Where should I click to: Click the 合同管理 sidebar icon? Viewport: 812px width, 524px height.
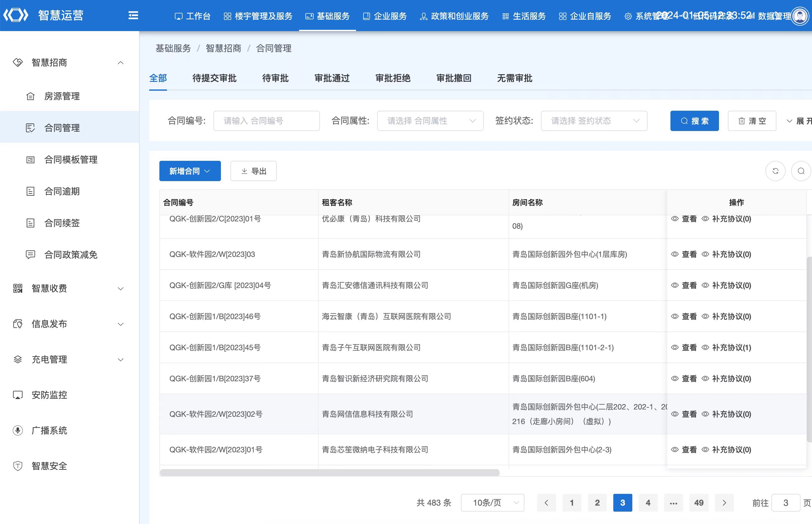pos(30,128)
